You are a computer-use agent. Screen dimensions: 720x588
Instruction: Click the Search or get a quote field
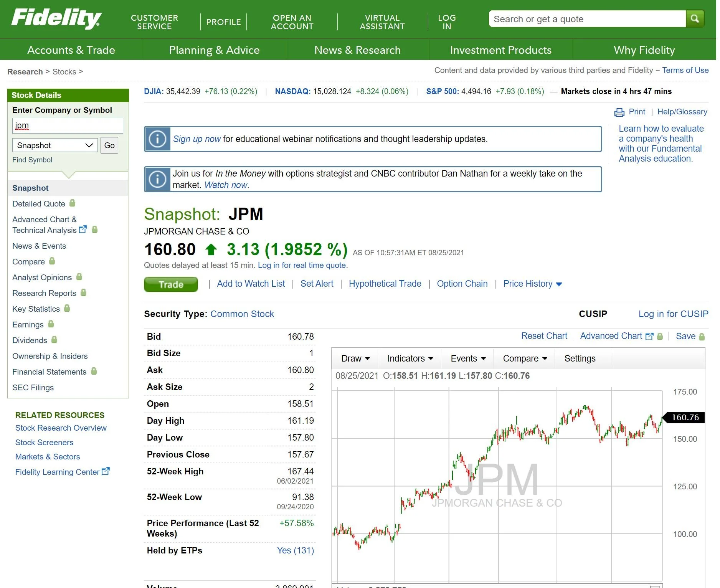click(x=587, y=19)
